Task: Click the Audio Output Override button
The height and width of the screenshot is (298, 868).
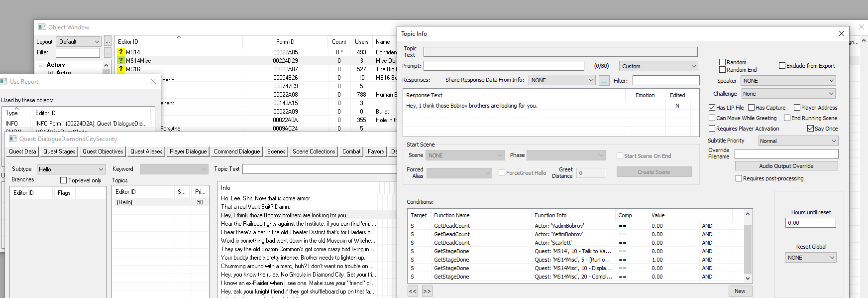Action: [x=786, y=166]
